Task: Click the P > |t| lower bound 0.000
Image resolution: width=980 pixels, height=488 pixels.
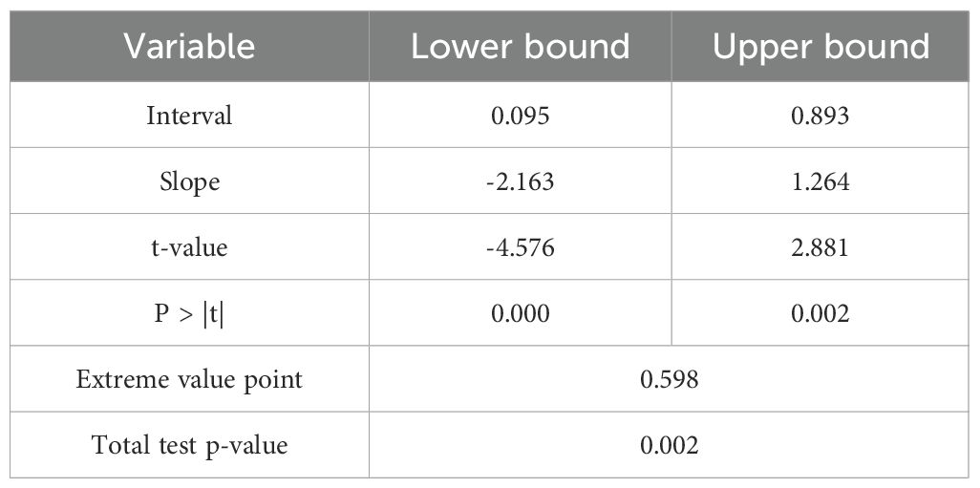Action: (x=520, y=314)
